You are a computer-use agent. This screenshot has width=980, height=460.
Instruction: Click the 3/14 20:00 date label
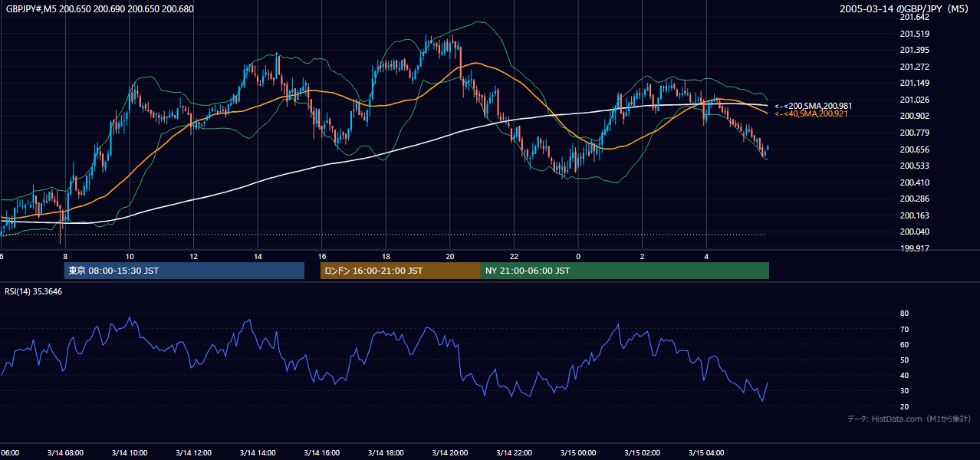450,453
